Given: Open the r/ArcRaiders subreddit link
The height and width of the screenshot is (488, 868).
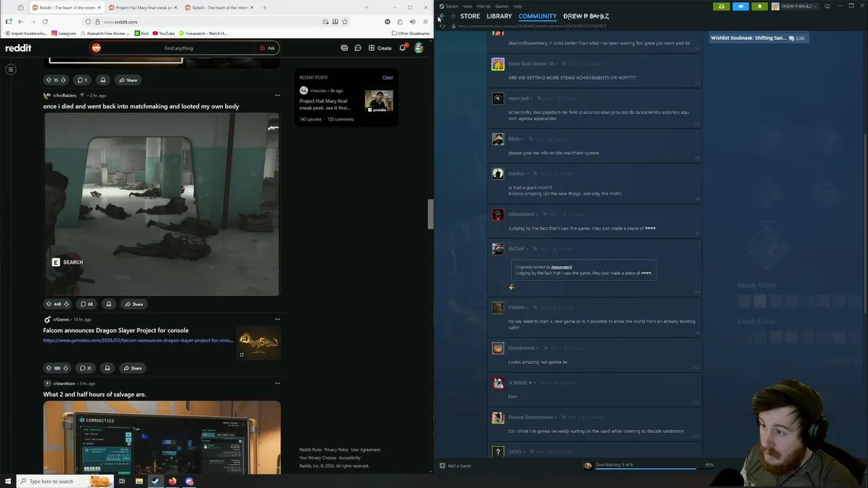Looking at the screenshot, I should [x=64, y=96].
